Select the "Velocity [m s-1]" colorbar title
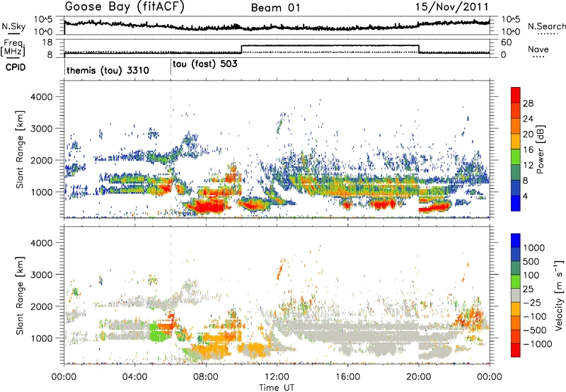This screenshot has width=566, height=392. (559, 295)
